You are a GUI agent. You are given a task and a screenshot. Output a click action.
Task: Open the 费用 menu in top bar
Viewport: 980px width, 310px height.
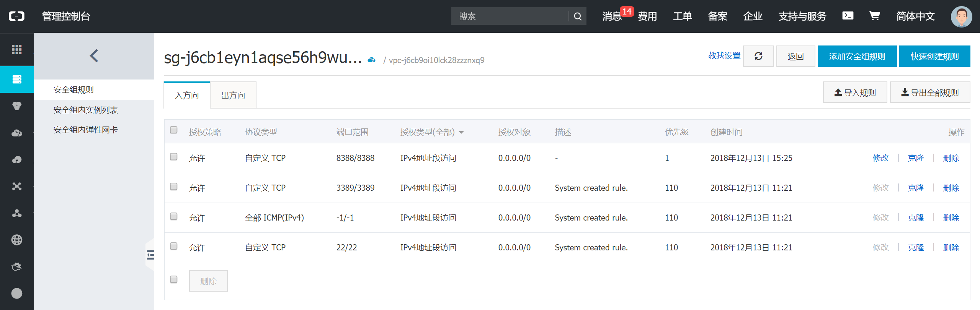(x=647, y=16)
